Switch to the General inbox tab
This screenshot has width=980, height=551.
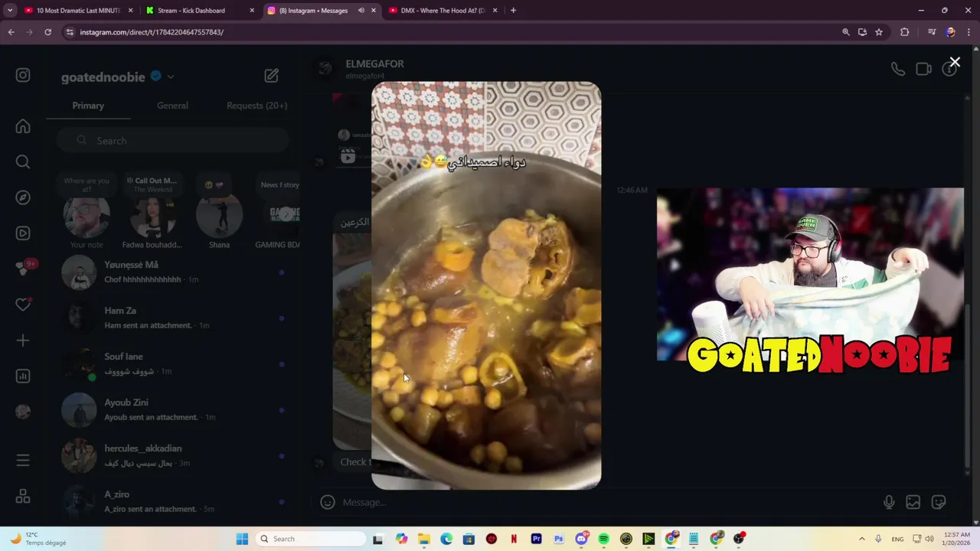pyautogui.click(x=172, y=106)
